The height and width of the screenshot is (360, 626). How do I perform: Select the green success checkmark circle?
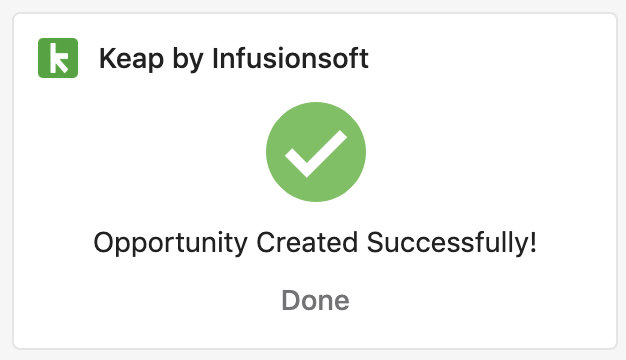[x=316, y=152]
